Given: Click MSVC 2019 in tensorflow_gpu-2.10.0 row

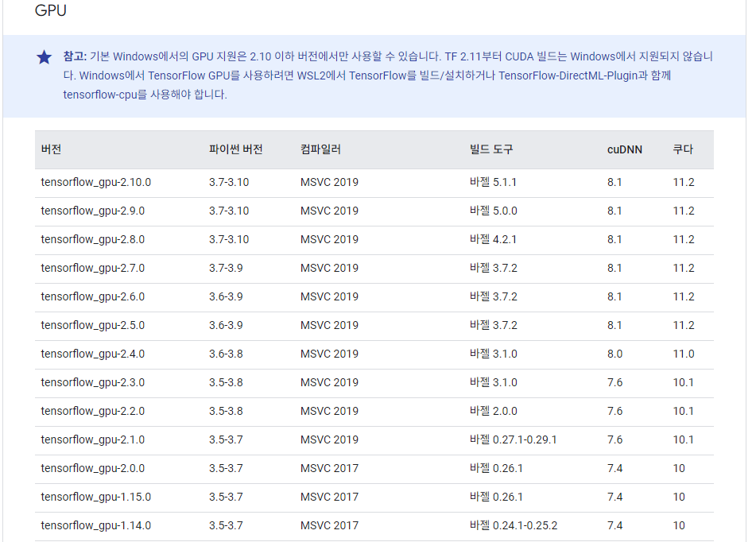Looking at the screenshot, I should [x=329, y=182].
